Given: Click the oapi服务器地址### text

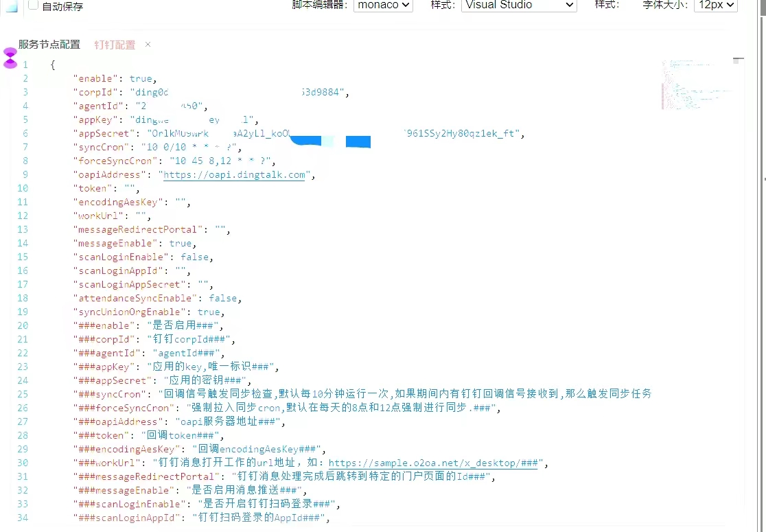Looking at the screenshot, I should [x=228, y=421].
